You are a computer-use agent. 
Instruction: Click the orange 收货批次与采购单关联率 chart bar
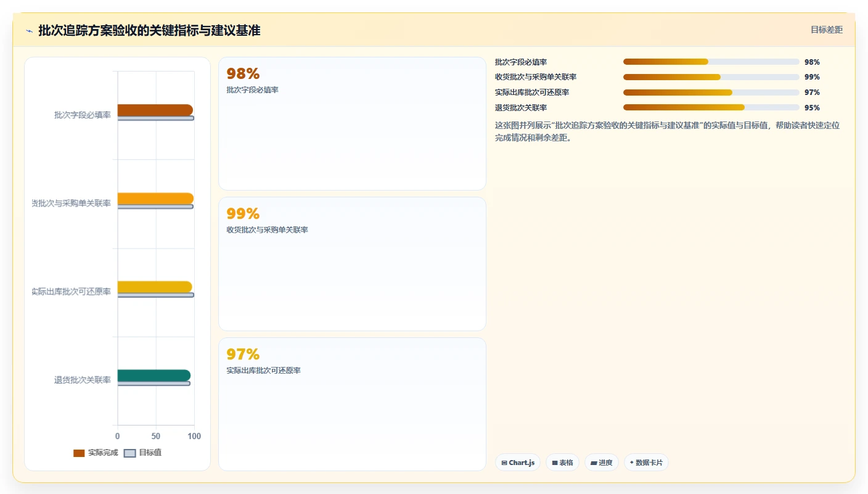click(155, 198)
